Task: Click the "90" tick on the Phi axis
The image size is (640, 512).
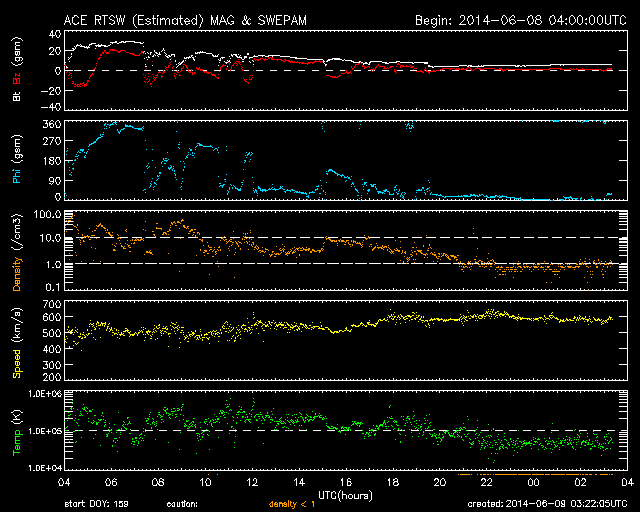Action: 55,180
